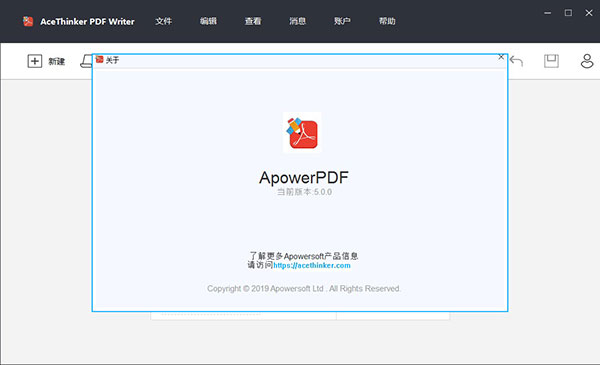The width and height of the screenshot is (600, 365).
Task: Click the Copyright 2019 Apowersoft text
Action: click(x=304, y=288)
